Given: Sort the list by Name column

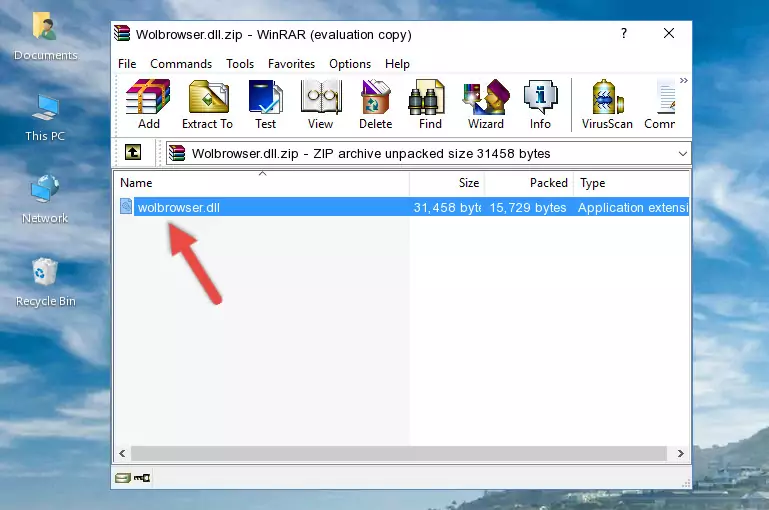Looking at the screenshot, I should coord(262,183).
